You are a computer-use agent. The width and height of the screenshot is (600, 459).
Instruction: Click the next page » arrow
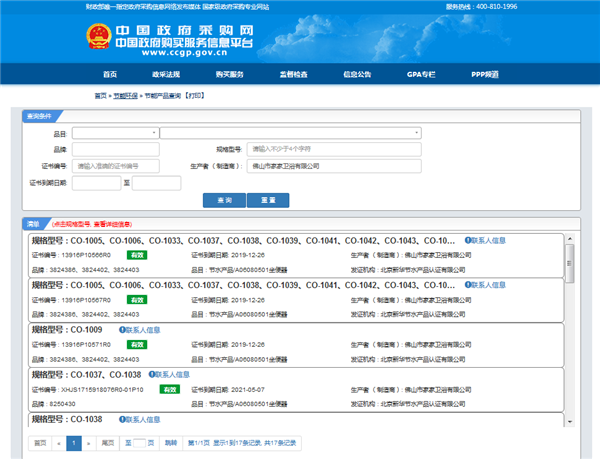(89, 443)
